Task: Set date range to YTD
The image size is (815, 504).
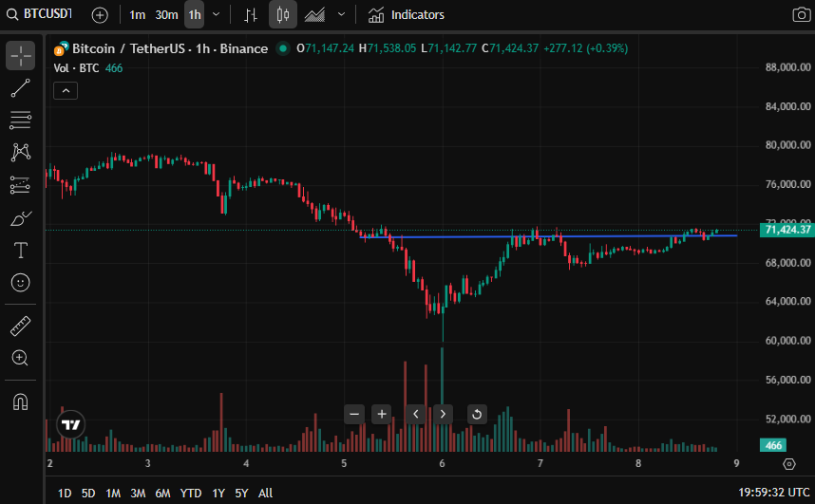Action: coord(191,493)
